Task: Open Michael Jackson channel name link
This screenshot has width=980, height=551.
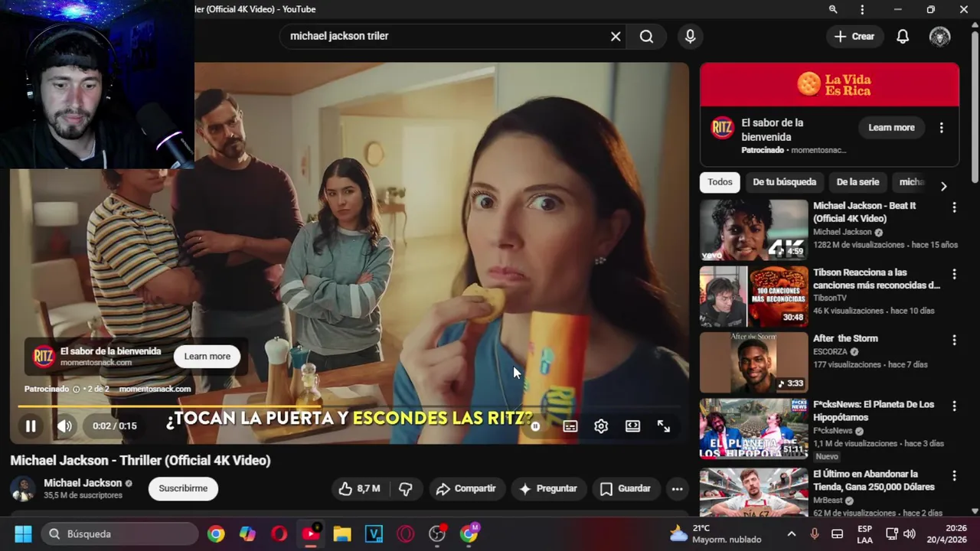Action: tap(83, 483)
